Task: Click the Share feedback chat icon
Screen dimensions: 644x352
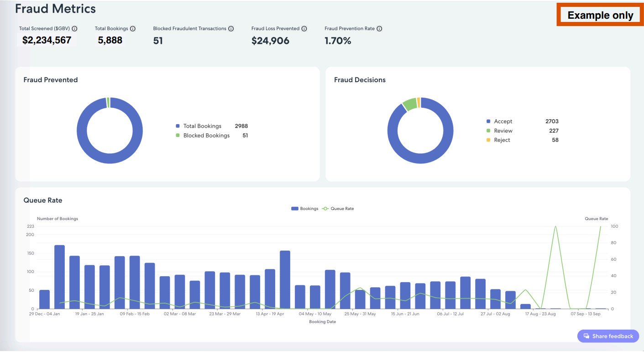Action: point(586,336)
